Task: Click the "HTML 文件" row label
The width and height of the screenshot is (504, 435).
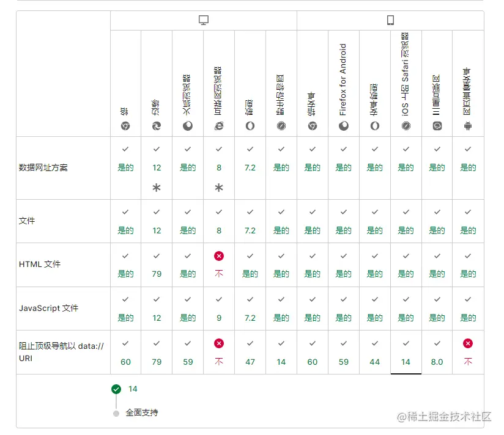Action: (40, 265)
